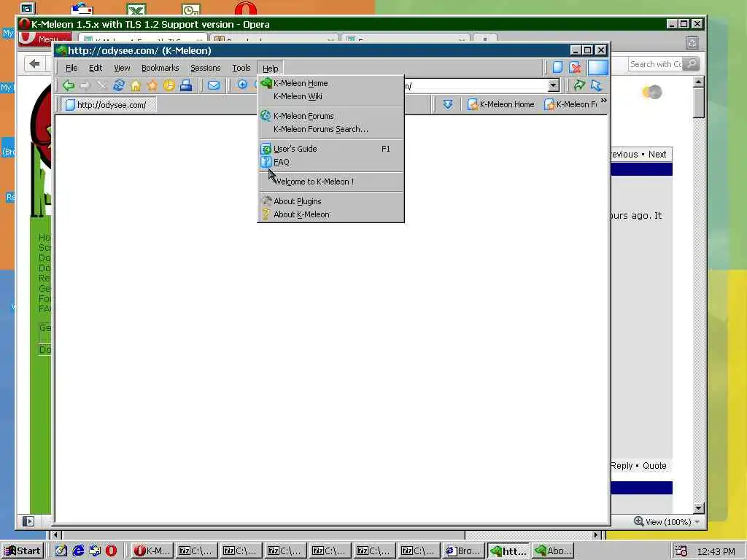The image size is (747, 560).
Task: Choose K-Meleon Home in Help menu
Action: pos(331,83)
